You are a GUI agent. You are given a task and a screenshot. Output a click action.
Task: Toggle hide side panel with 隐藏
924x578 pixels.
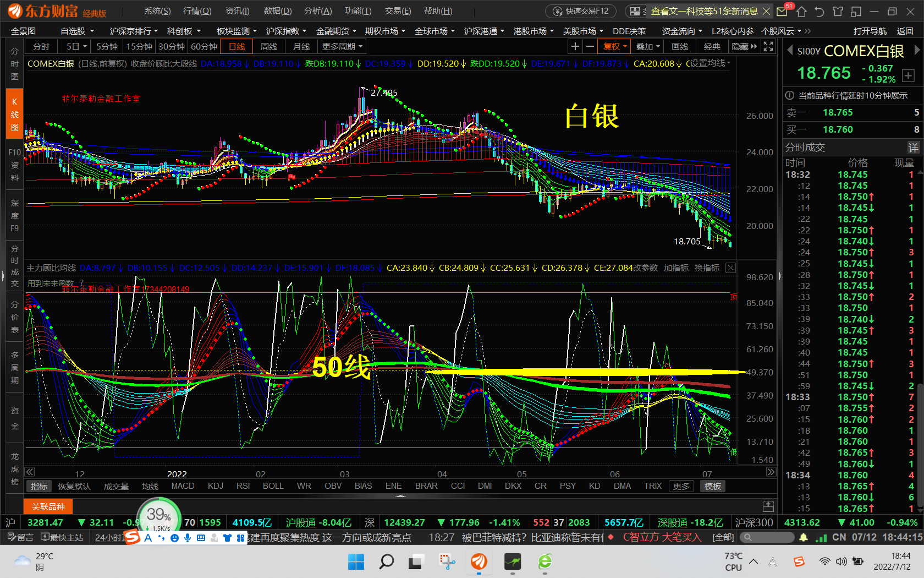pyautogui.click(x=744, y=47)
